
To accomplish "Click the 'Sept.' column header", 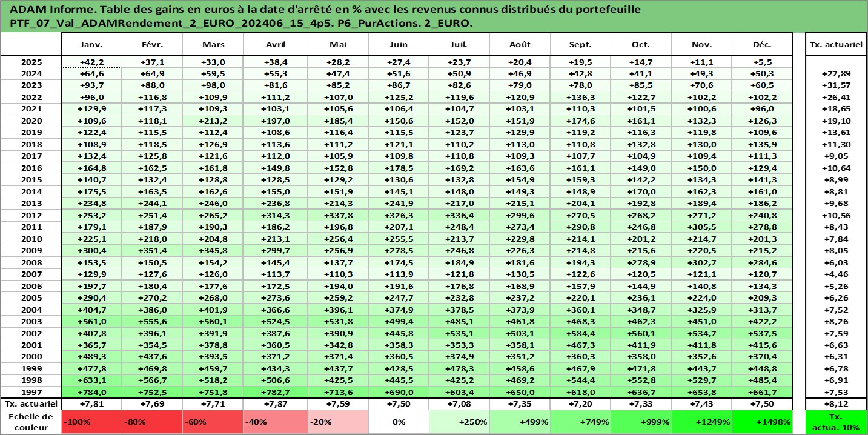I will click(581, 44).
